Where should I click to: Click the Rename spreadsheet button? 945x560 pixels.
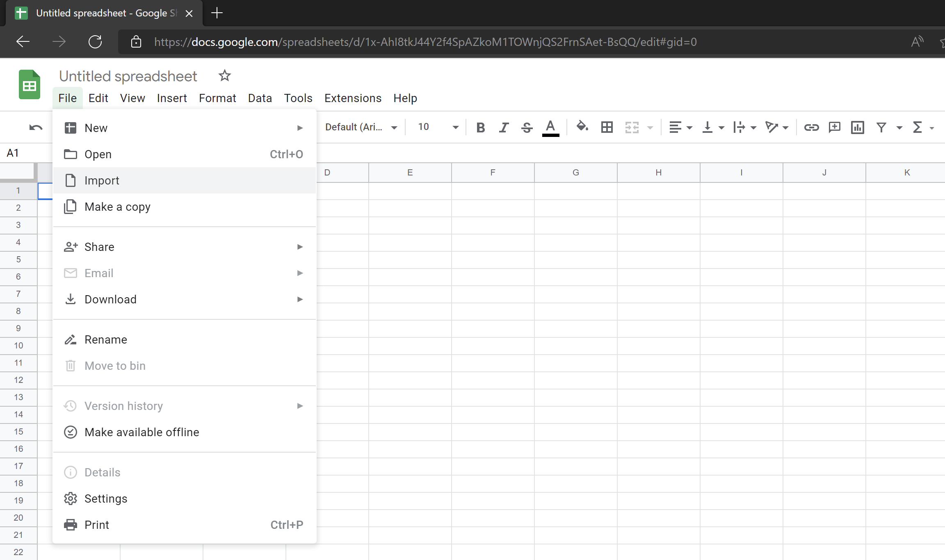click(x=105, y=339)
